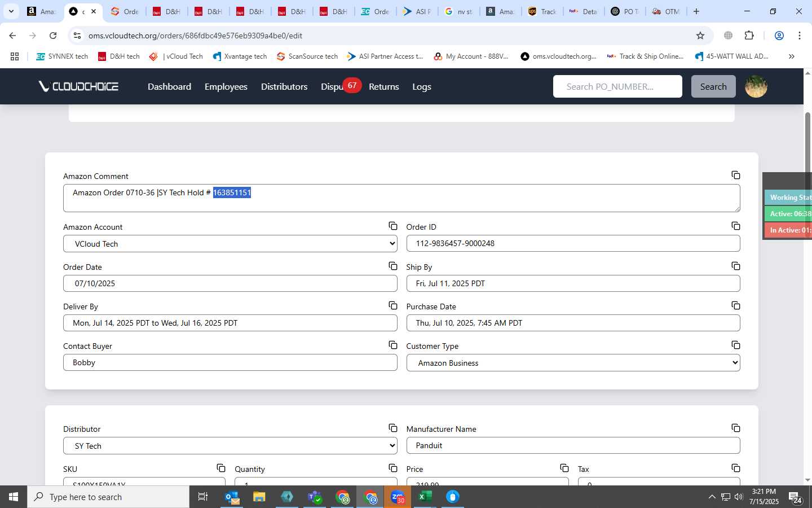Open the Customer Type dropdown

(x=573, y=363)
